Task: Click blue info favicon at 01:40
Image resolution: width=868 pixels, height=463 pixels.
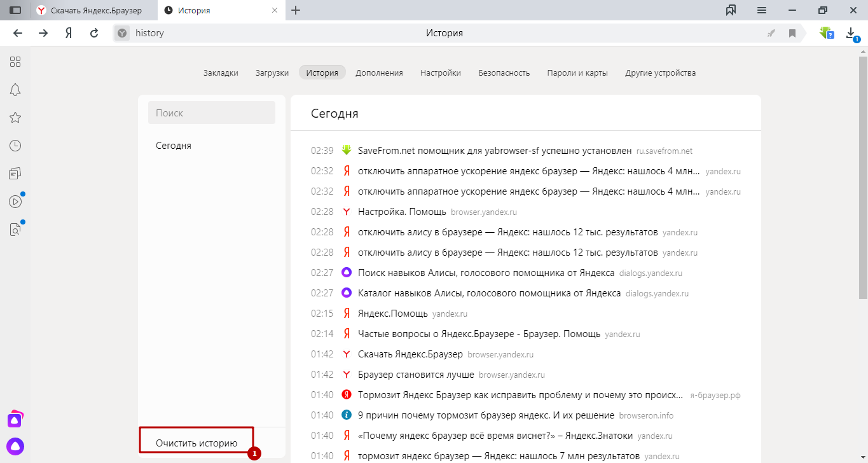Action: coord(347,415)
